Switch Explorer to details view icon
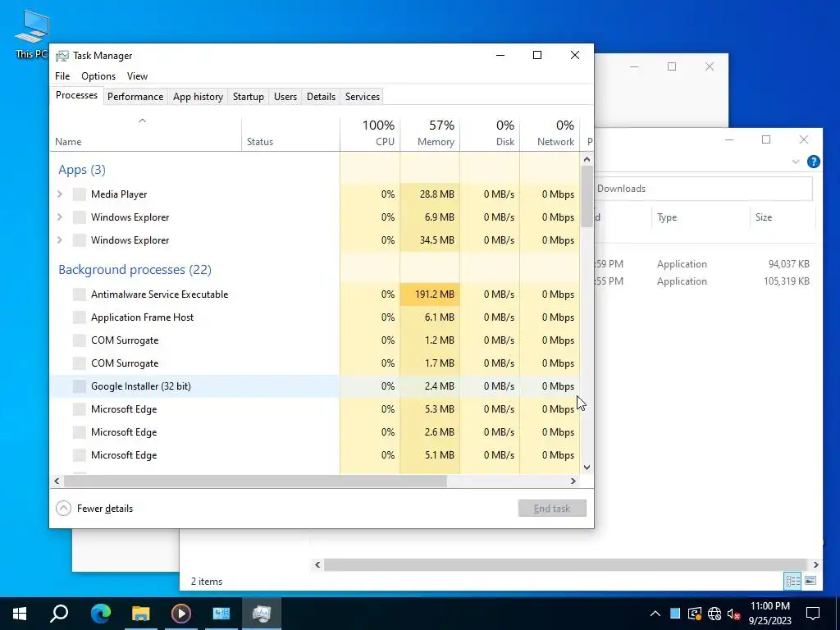 (x=793, y=581)
